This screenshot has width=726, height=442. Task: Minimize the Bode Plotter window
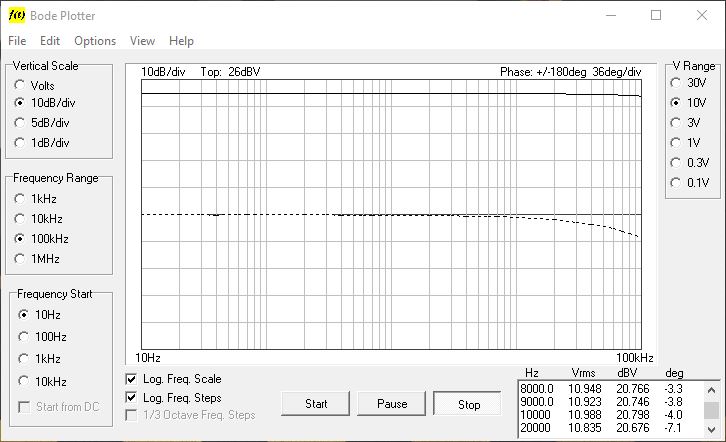tap(611, 15)
